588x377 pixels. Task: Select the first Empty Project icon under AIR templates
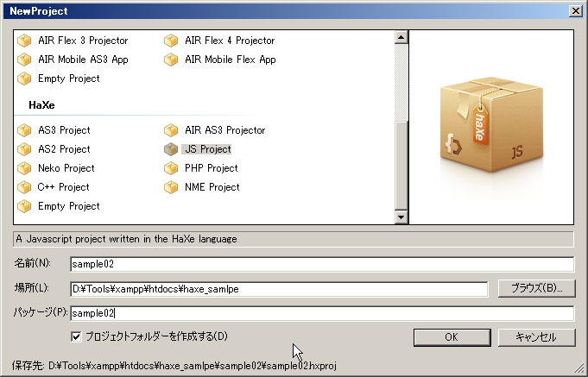pyautogui.click(x=24, y=79)
